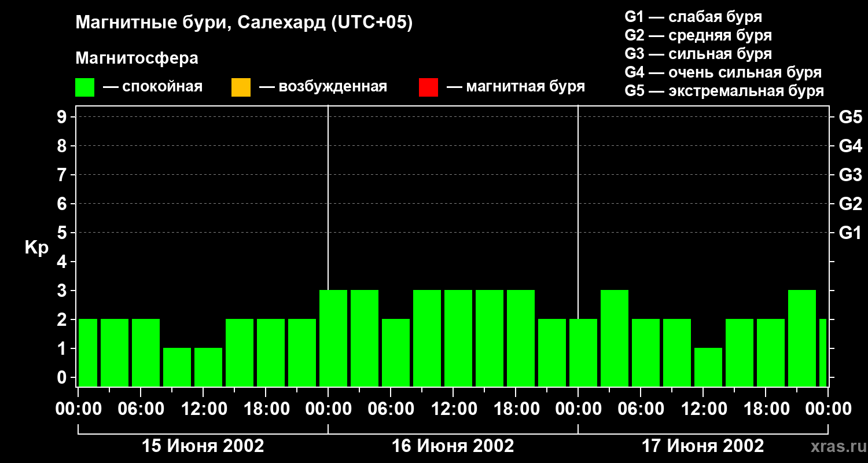Click the 06:00 time label for 16 Июня
Image resolution: width=868 pixels, height=463 pixels.
(391, 409)
